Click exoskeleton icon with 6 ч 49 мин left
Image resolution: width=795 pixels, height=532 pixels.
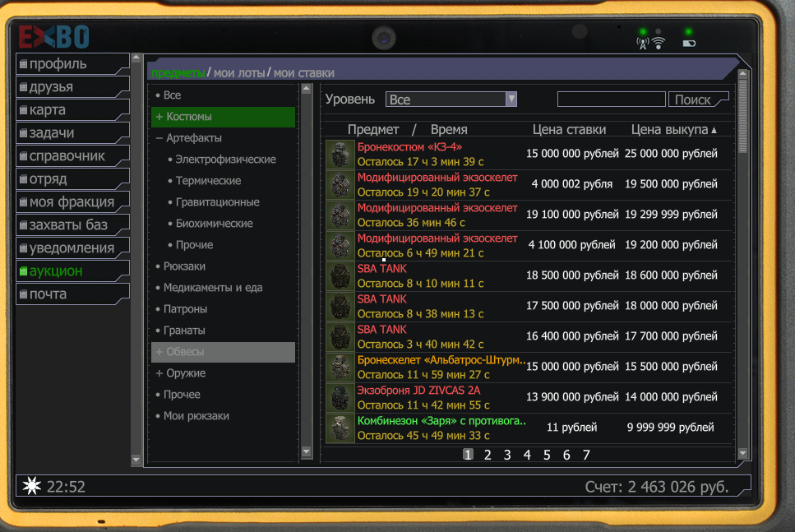340,246
